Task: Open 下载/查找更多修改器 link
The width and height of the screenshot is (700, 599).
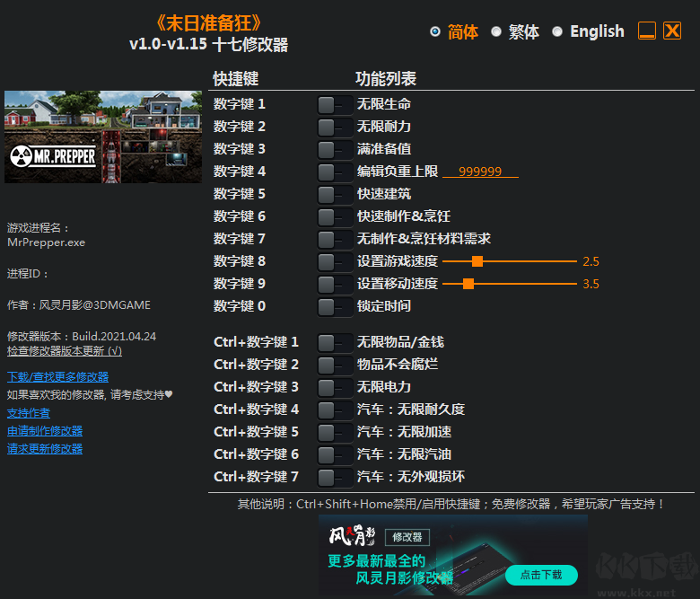Action: point(57,377)
